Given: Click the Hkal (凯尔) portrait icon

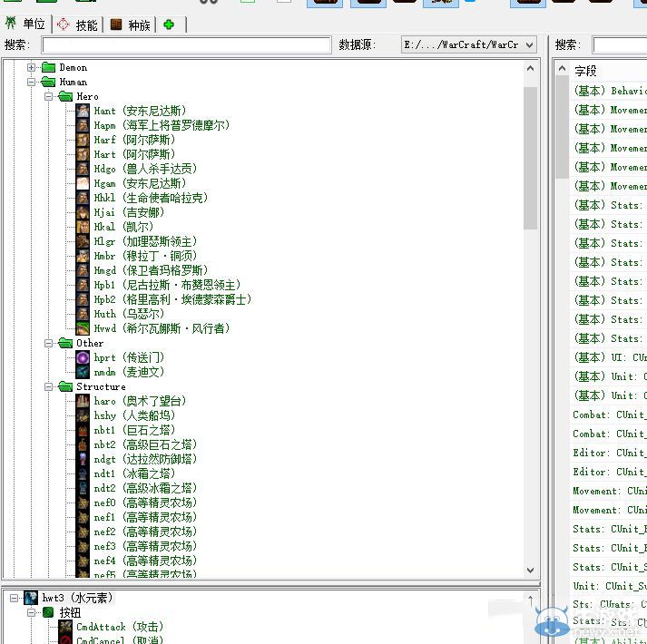Looking at the screenshot, I should (83, 227).
